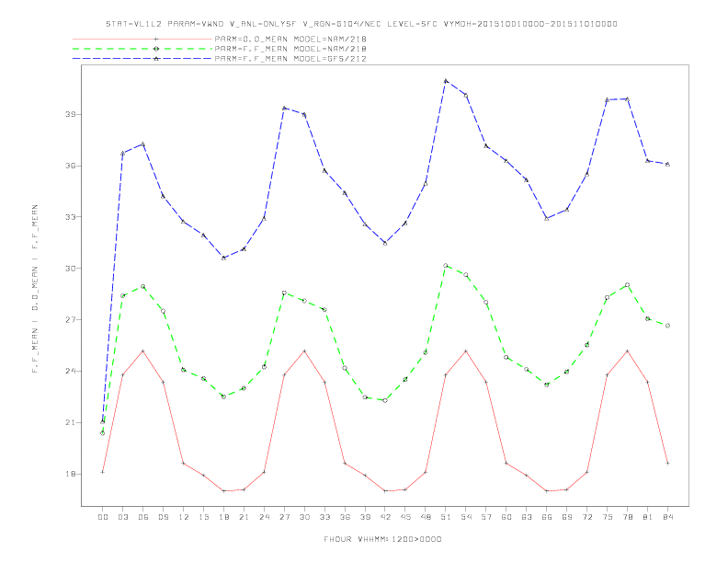The width and height of the screenshot is (728, 563).
Task: Click y-axis tick label 33
Action: click(x=70, y=217)
